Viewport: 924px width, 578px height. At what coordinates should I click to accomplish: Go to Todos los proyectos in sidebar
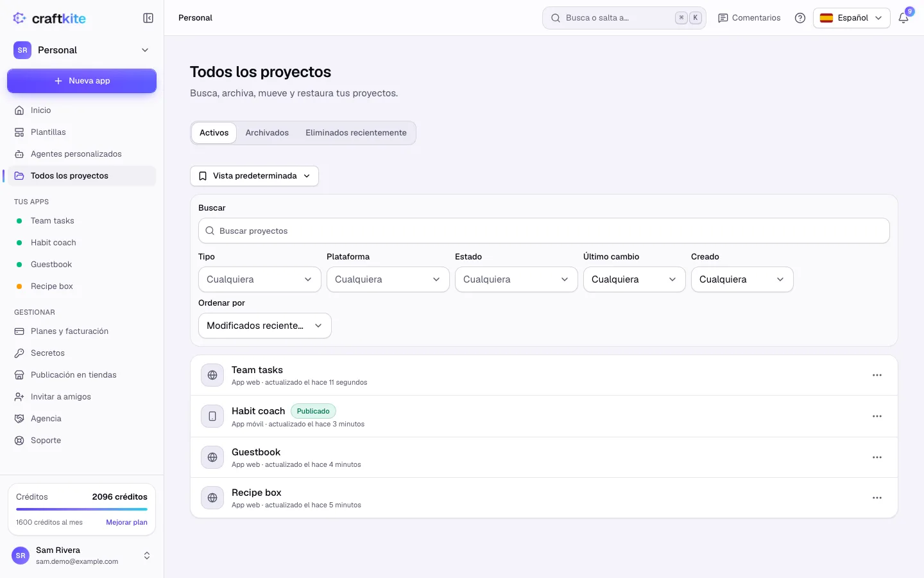pyautogui.click(x=81, y=176)
